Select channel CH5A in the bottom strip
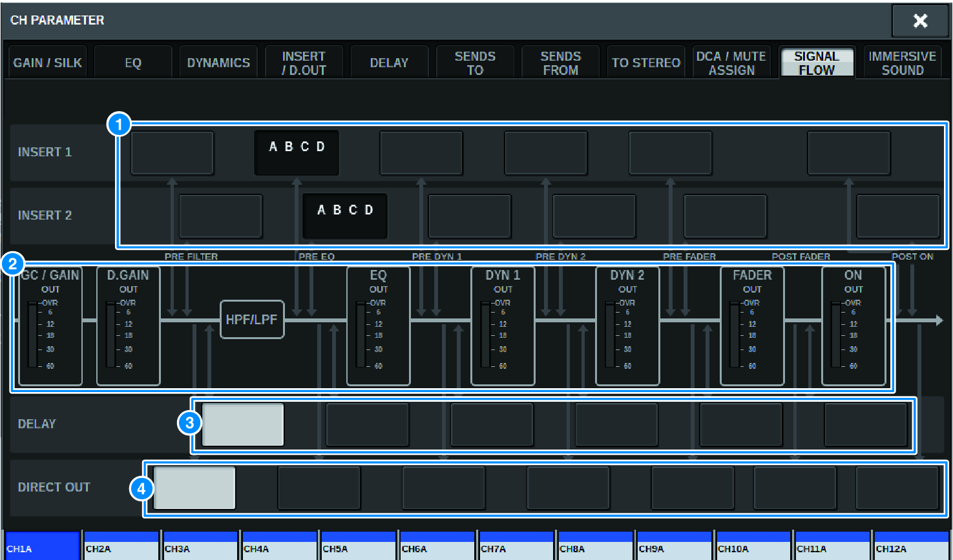Viewport: 953px width, 560px height. pyautogui.click(x=357, y=546)
